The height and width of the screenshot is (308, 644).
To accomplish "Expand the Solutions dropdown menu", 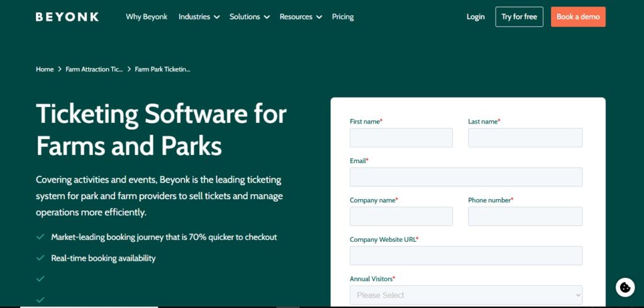I will (249, 17).
